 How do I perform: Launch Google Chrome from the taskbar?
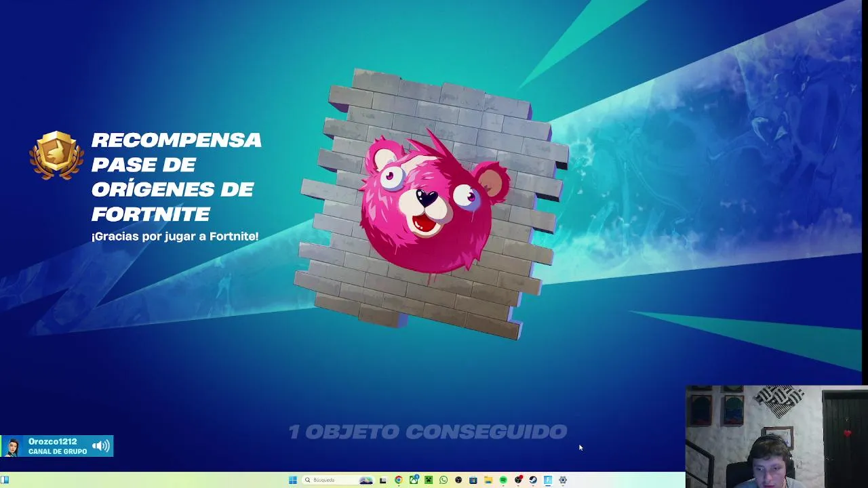point(398,480)
